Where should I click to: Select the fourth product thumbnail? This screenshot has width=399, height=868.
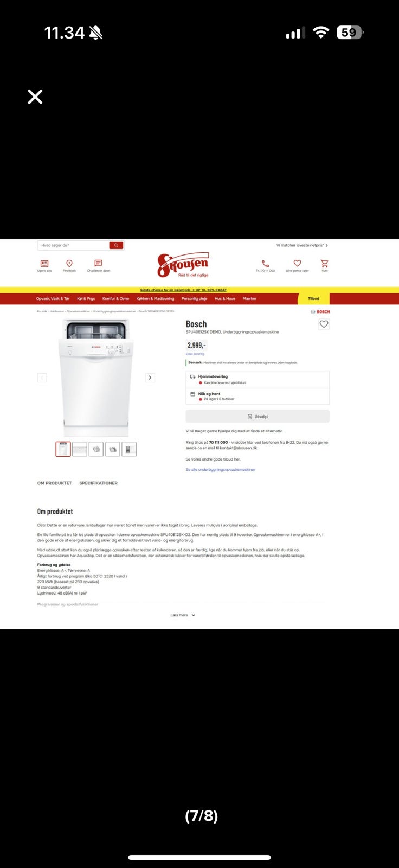coord(113,449)
